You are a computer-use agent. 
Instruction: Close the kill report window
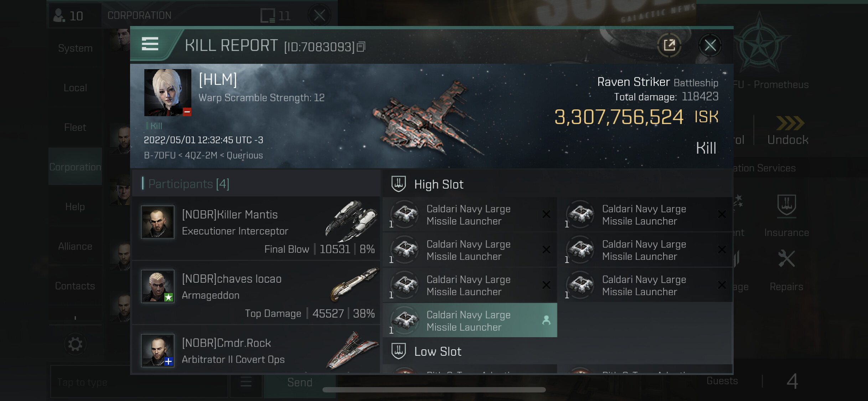coord(710,45)
